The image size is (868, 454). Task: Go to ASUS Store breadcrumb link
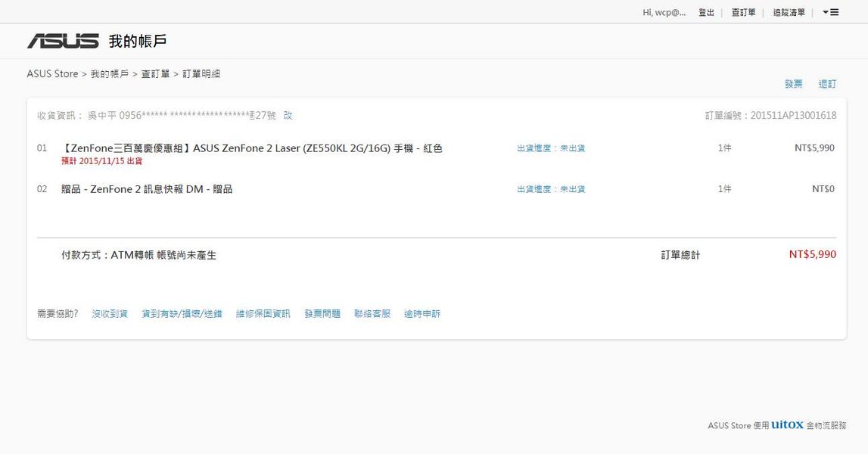point(52,74)
